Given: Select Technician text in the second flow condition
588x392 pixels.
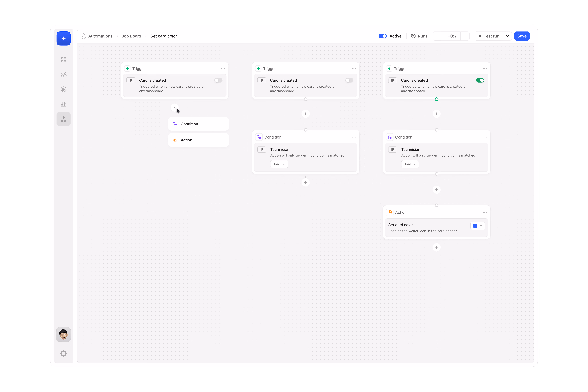Looking at the screenshot, I should 280,150.
